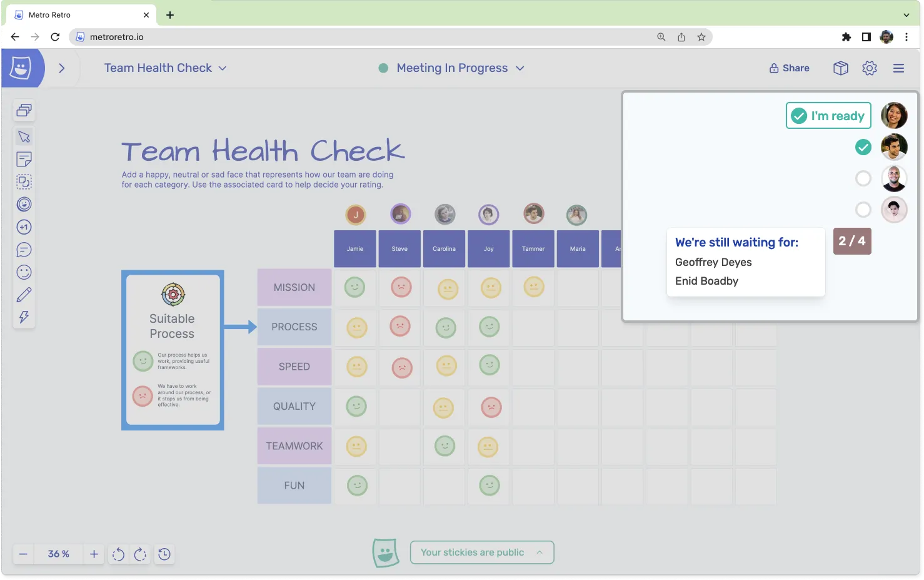The width and height of the screenshot is (924, 580).
Task: Click the Share button
Action: [789, 68]
